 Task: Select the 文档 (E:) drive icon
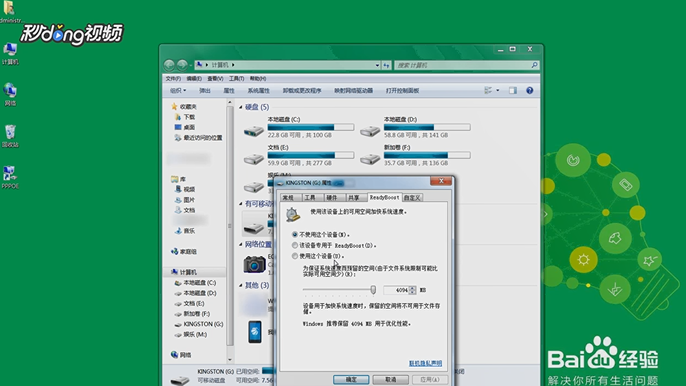pyautogui.click(x=254, y=158)
